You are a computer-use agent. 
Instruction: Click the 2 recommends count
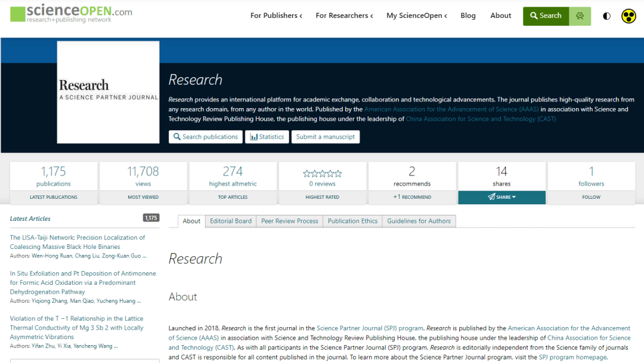click(412, 171)
